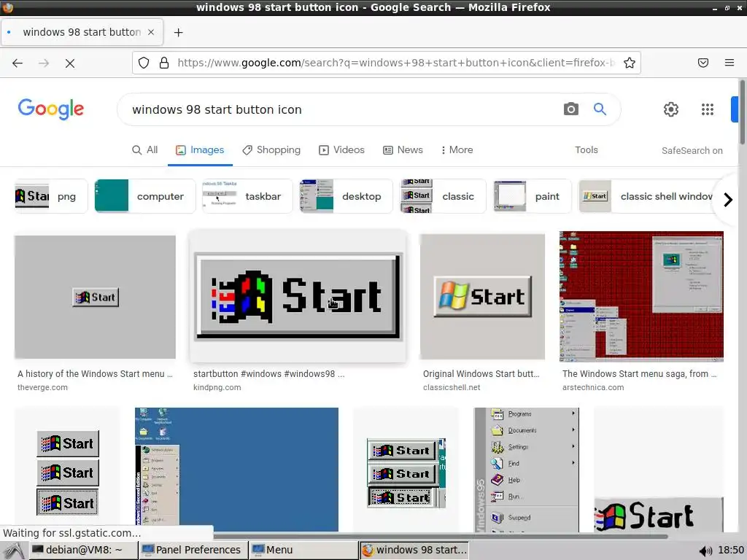Switch to debian@VM8 terminal in taskbar
The image size is (747, 560).
[x=83, y=550]
